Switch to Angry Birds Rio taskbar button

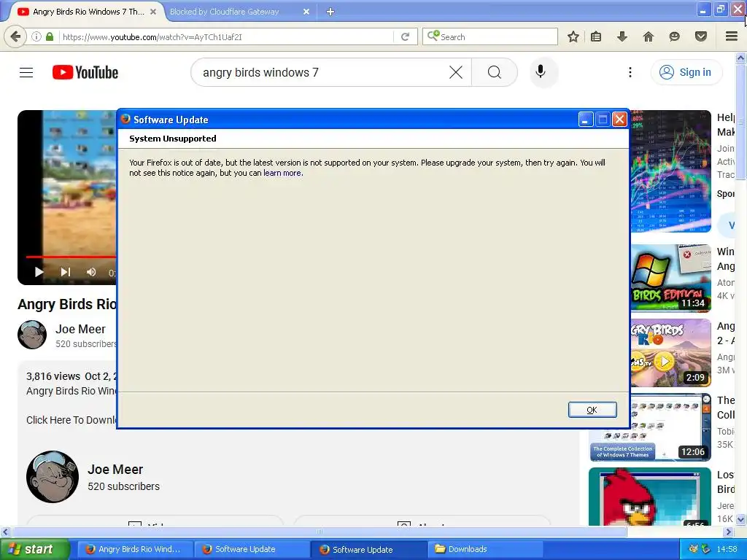[135, 549]
